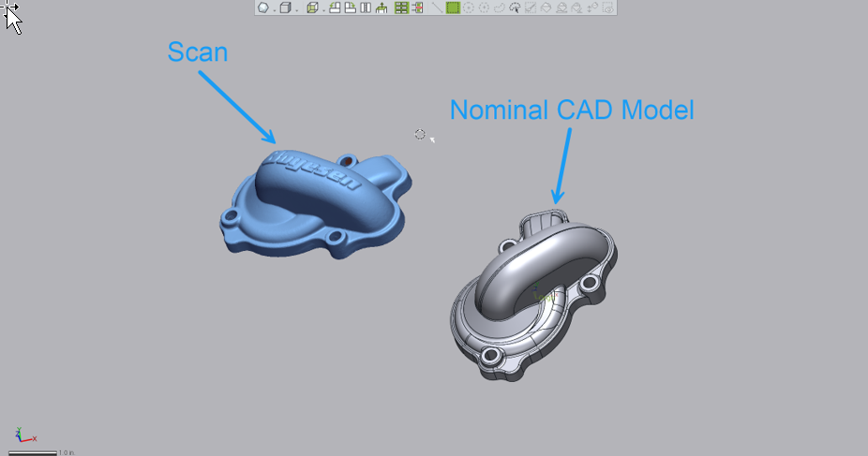Viewport: 868px width, 456px height.
Task: Click the normal-to view icon with up arrow
Action: point(382,7)
